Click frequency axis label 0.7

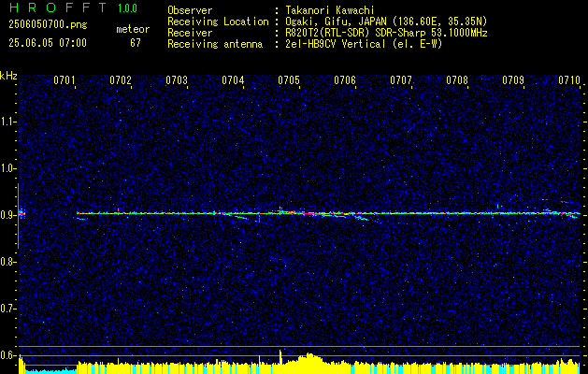tap(7, 309)
